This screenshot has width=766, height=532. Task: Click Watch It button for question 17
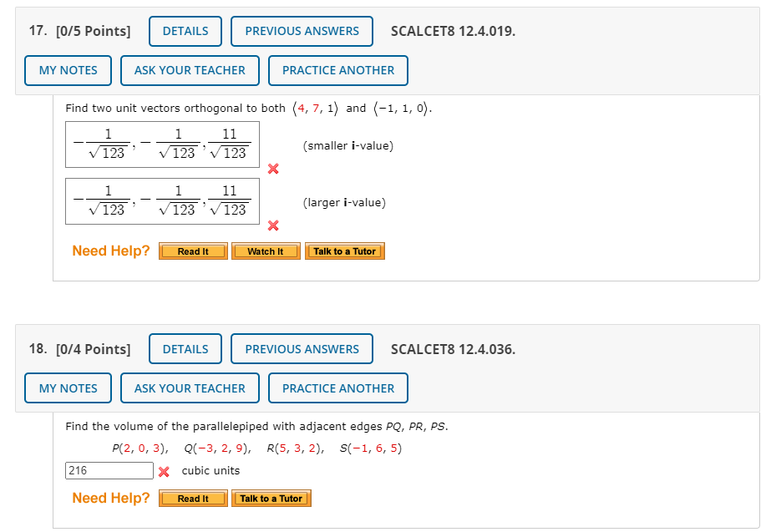tap(266, 251)
